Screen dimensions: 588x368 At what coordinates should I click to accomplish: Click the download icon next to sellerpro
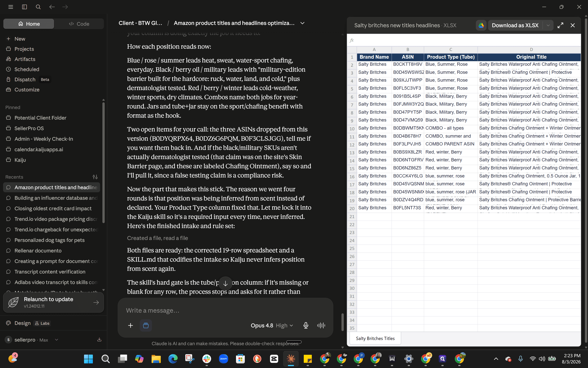(99, 339)
